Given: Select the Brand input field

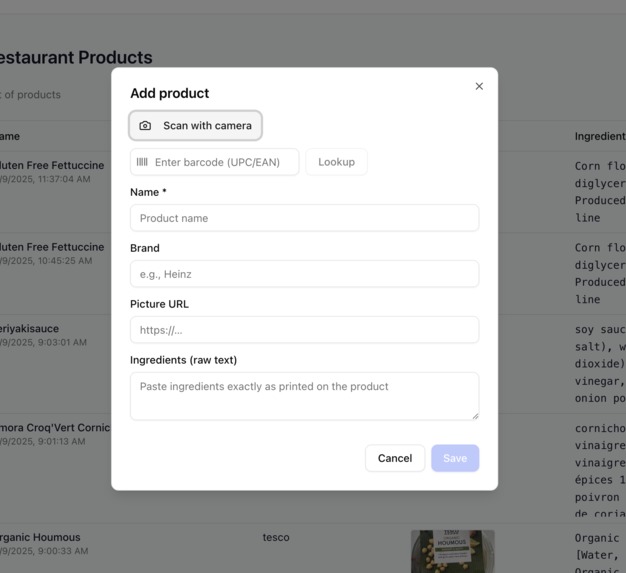Looking at the screenshot, I should pos(304,274).
